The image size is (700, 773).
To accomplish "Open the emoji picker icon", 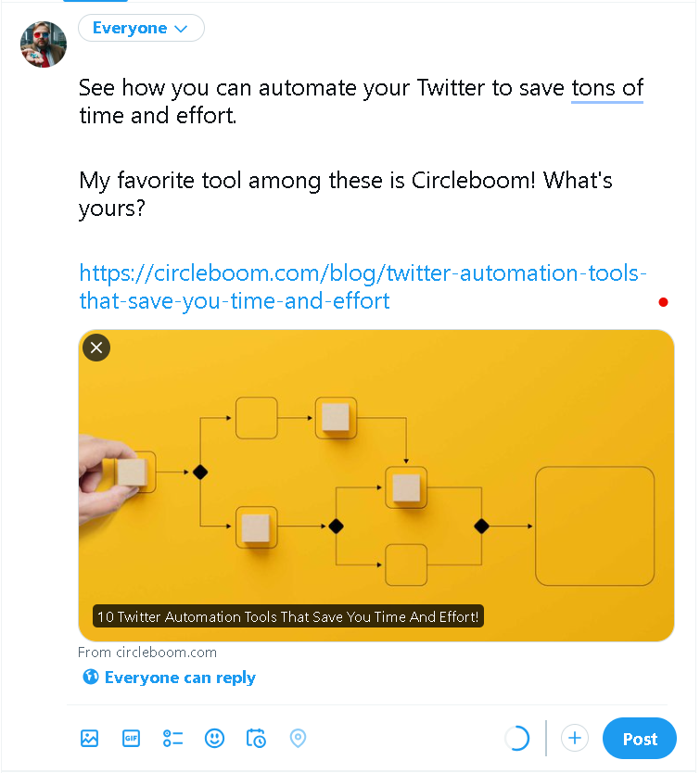I will [214, 738].
